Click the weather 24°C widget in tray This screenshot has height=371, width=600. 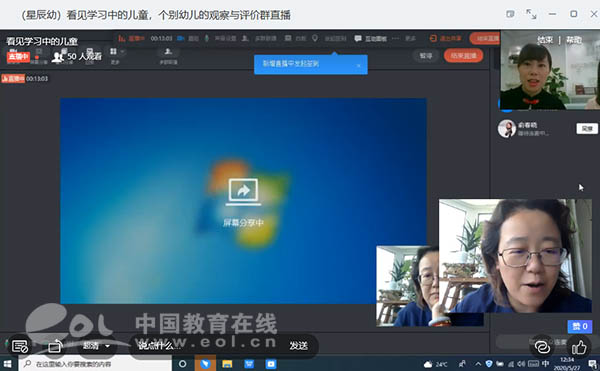tap(435, 364)
